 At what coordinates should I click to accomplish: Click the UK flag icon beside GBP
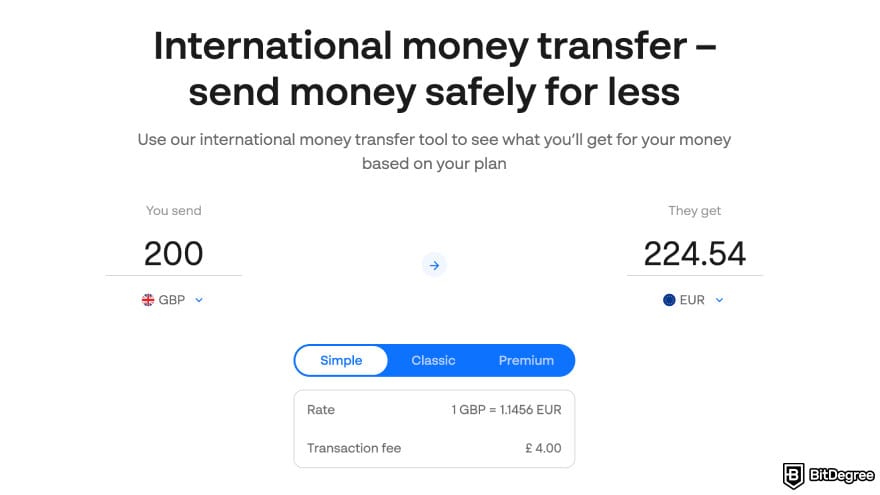[148, 300]
